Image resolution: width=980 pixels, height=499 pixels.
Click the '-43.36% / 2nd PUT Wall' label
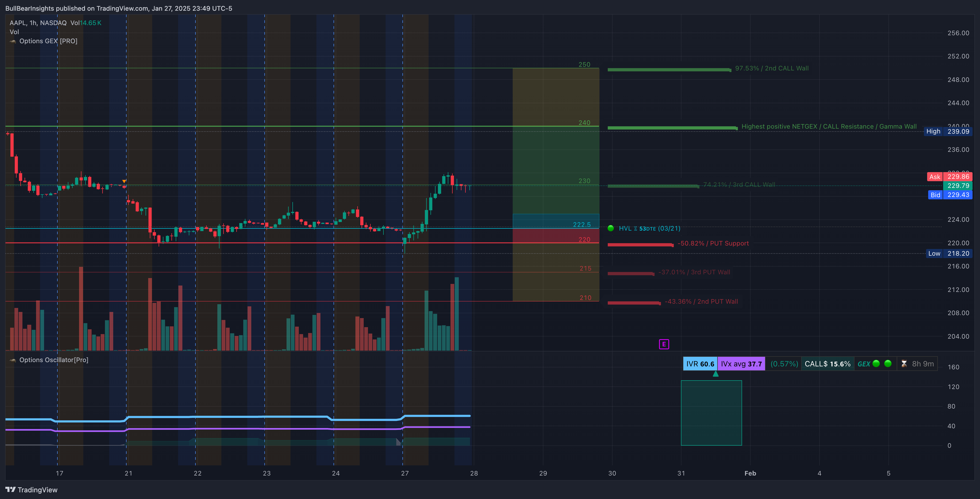701,301
